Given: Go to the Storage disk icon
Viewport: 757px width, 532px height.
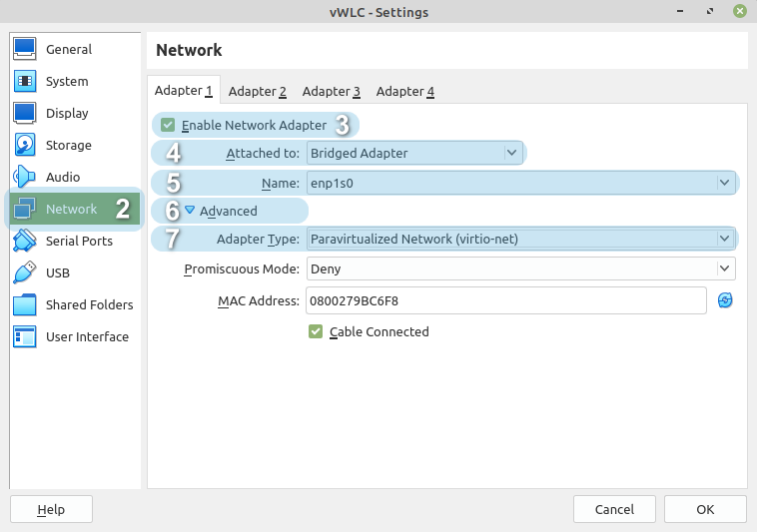Looking at the screenshot, I should click(25, 145).
